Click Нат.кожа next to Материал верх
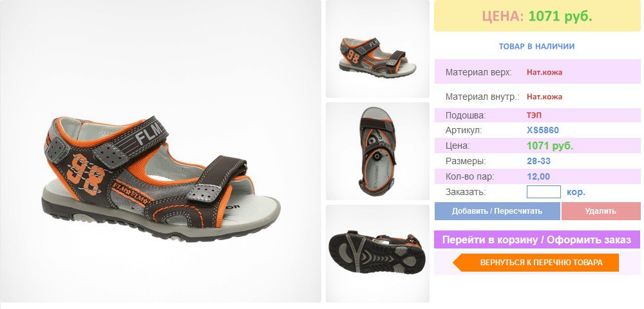 544,72
